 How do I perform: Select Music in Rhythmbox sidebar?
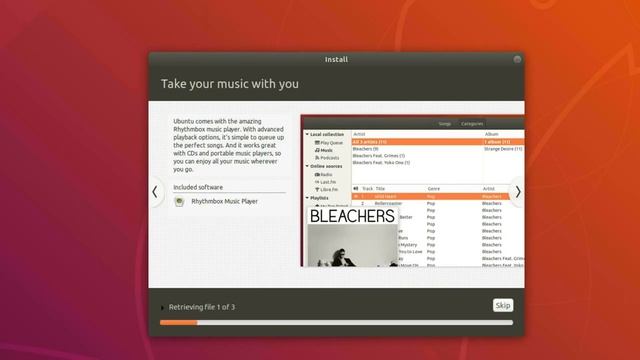(324, 150)
